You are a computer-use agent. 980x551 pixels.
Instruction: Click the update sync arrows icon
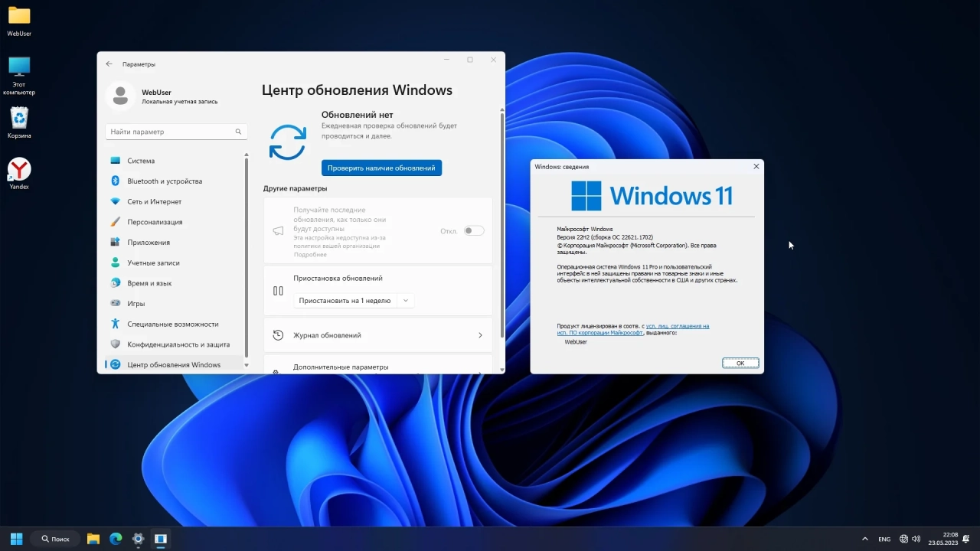288,142
